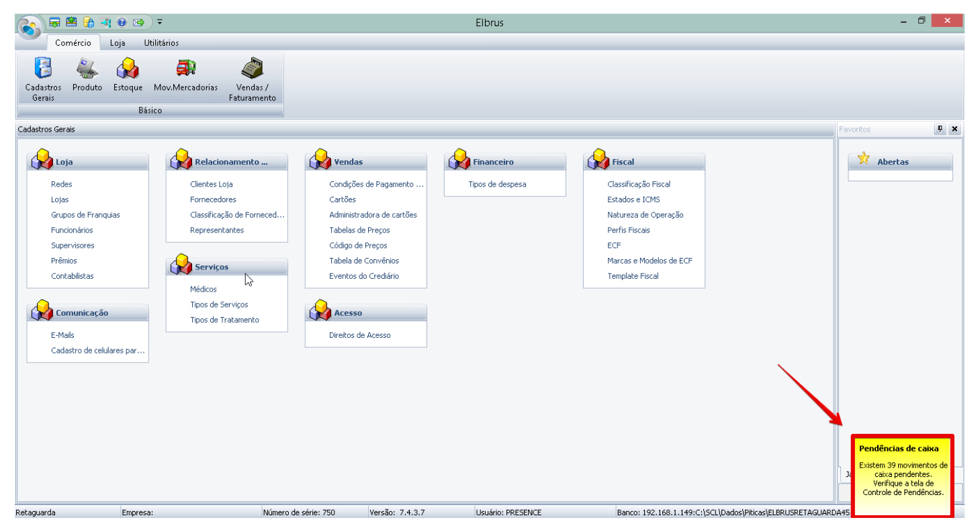Click the envelope with green arrow icon
980x532 pixels.
(x=139, y=22)
